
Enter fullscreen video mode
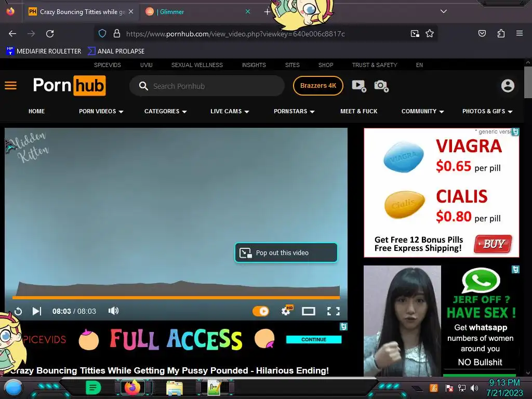click(x=333, y=311)
